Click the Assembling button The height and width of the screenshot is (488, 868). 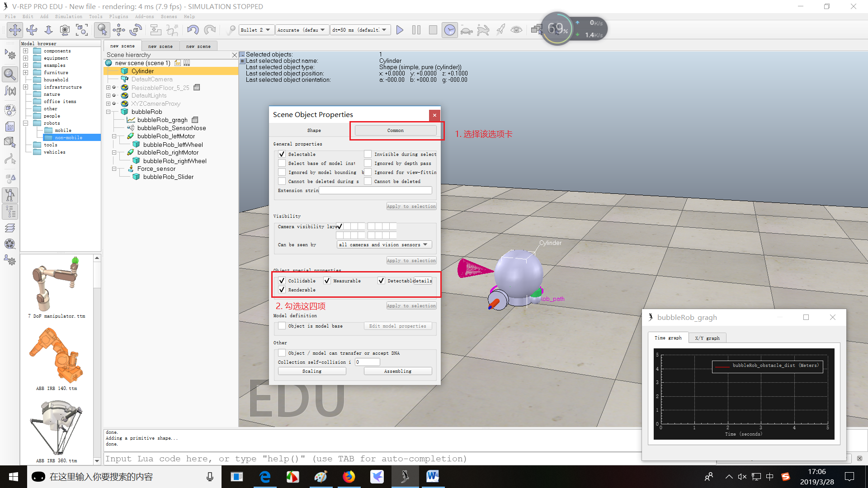click(x=398, y=371)
